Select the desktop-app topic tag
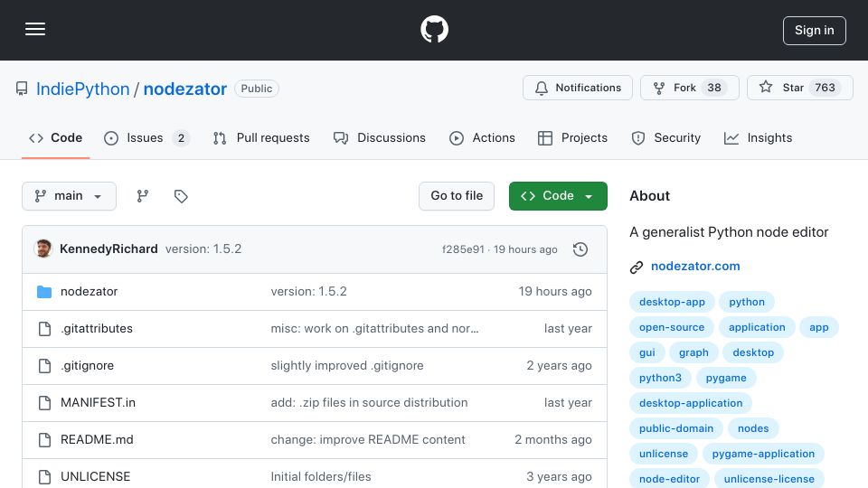 click(672, 302)
